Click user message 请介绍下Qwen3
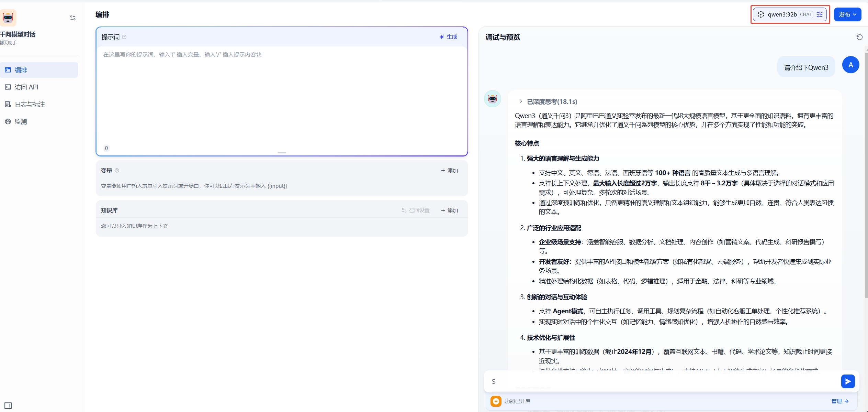 (806, 67)
